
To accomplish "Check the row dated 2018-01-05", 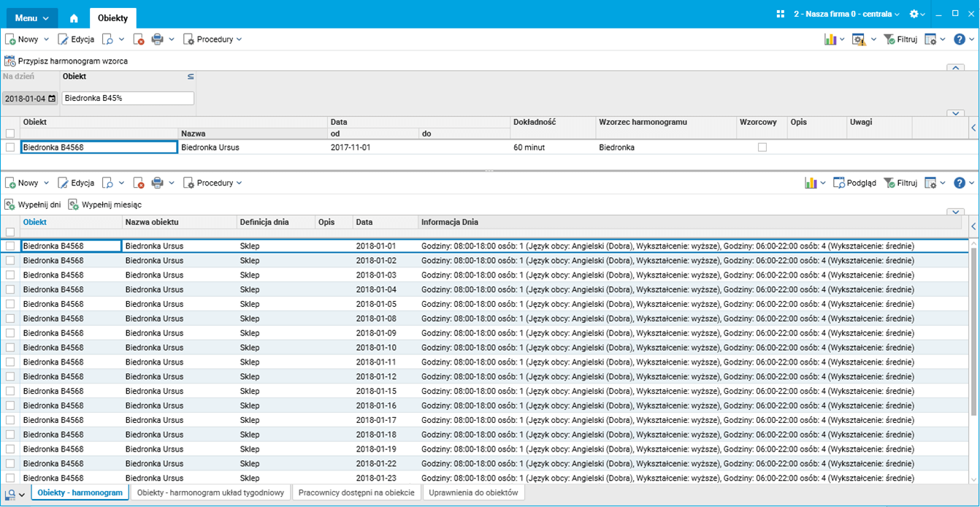I will (x=10, y=304).
